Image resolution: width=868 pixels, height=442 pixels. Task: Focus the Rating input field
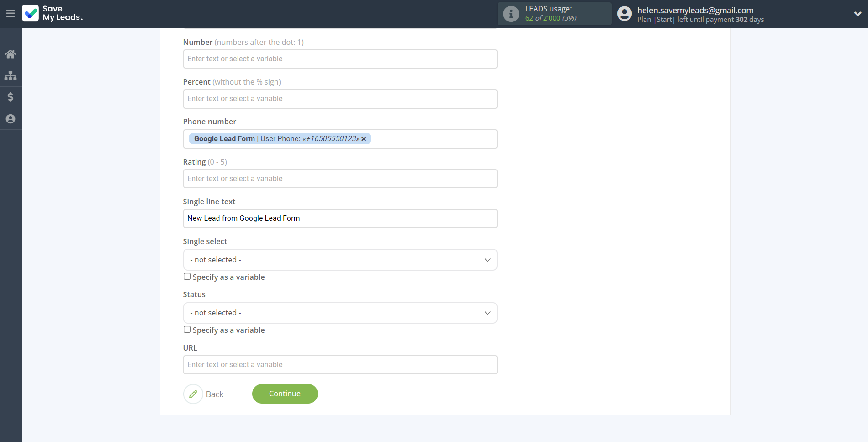point(340,179)
